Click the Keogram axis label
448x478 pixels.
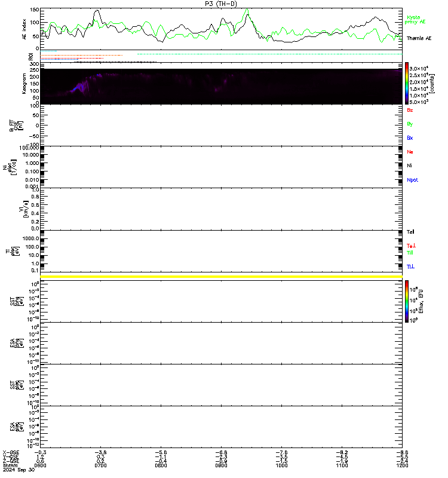click(x=24, y=84)
